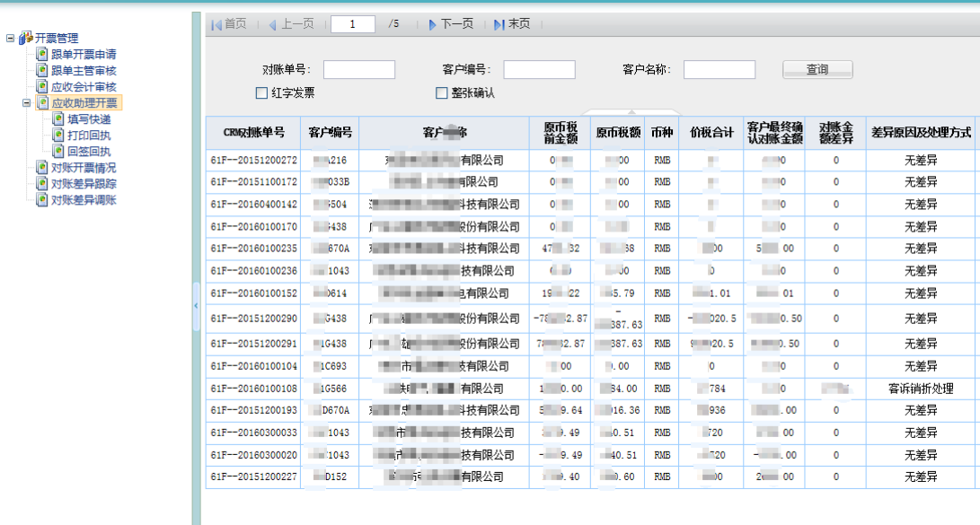Screen dimensions: 980x525
Task: Click the 对账金额差异 column header
Action: coord(835,132)
